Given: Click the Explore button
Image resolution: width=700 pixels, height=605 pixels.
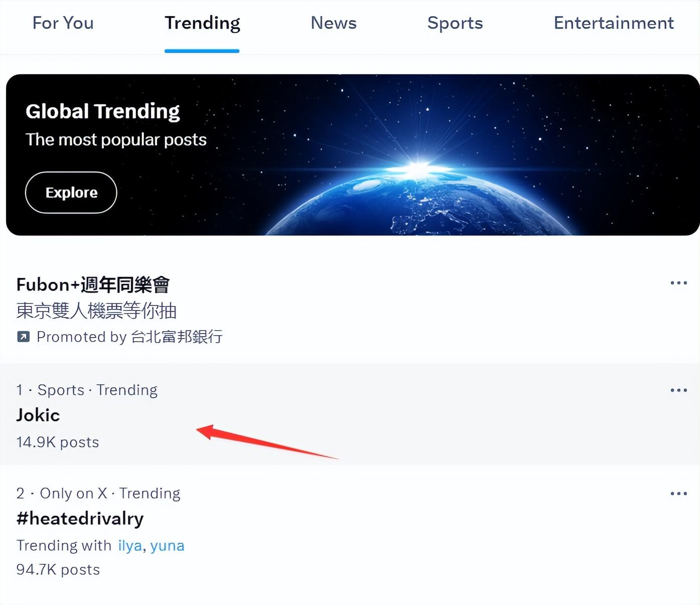Looking at the screenshot, I should [x=71, y=193].
